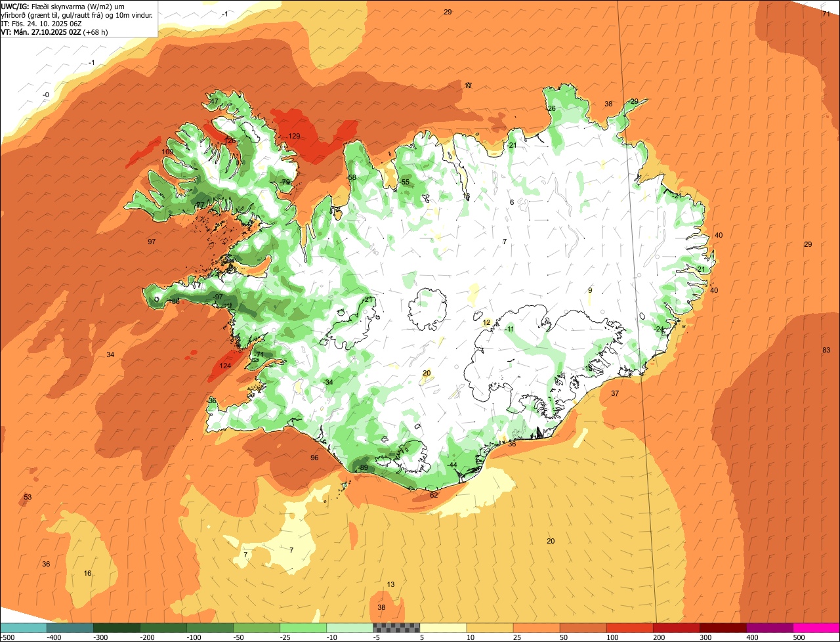The width and height of the screenshot is (840, 642).
Task: Click the '-71' value near the west coast
Action: (259, 354)
